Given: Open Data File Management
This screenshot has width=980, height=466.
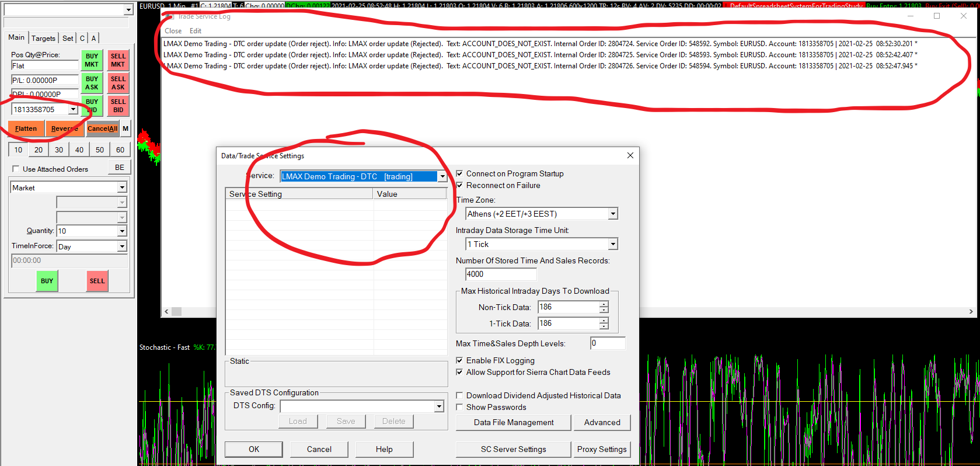Looking at the screenshot, I should (x=514, y=422).
